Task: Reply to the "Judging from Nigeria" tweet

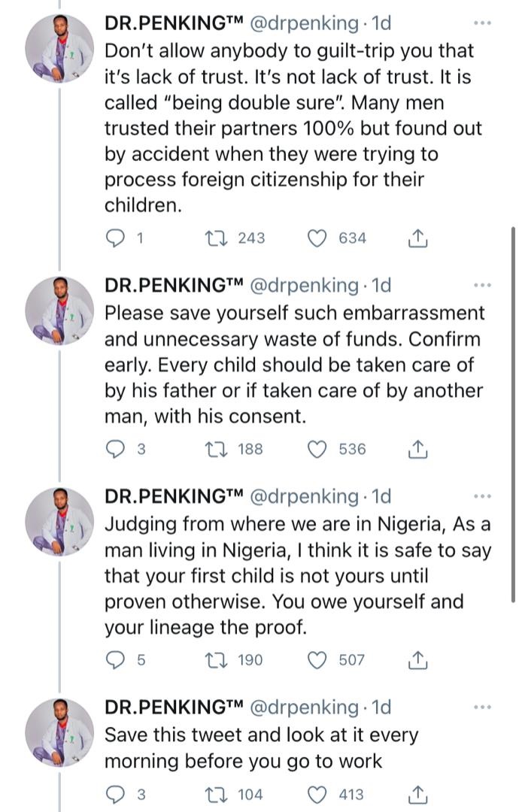Action: [x=115, y=660]
